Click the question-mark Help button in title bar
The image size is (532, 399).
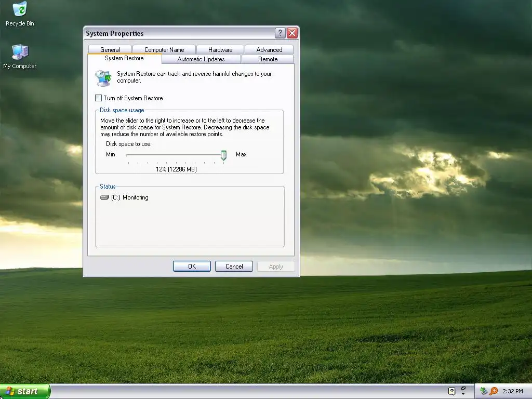pos(280,33)
